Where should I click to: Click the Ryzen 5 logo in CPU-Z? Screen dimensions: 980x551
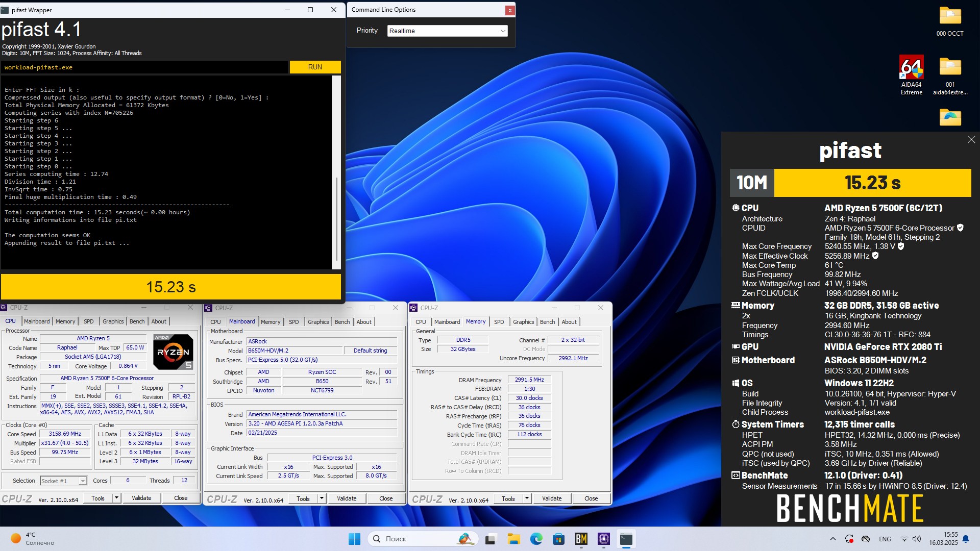(x=174, y=352)
